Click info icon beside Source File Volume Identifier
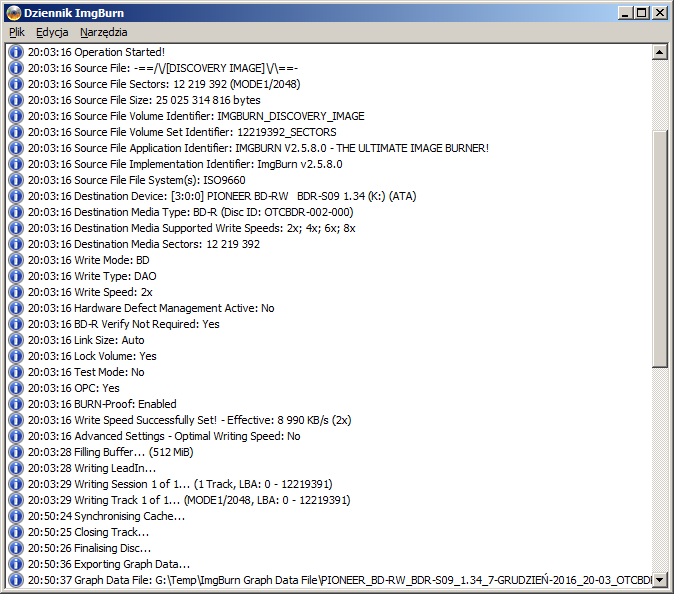 (x=15, y=116)
